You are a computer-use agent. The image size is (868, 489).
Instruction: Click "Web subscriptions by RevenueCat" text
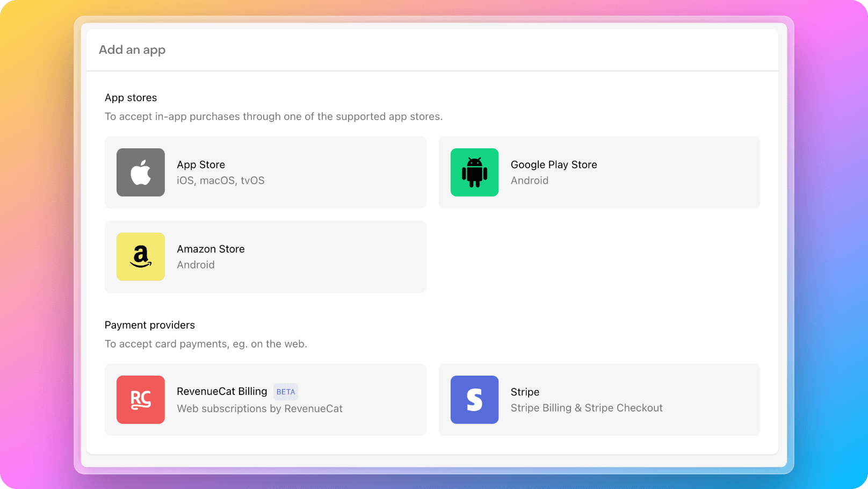260,408
